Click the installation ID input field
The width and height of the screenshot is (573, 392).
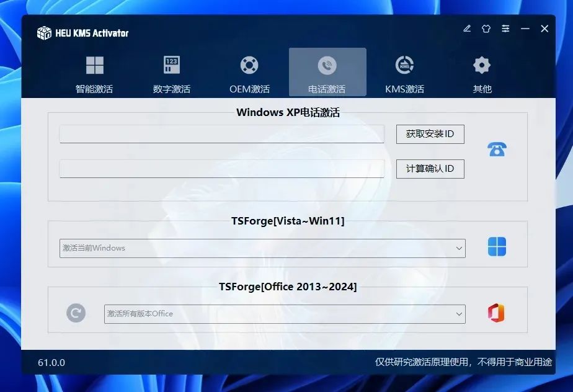click(x=222, y=134)
